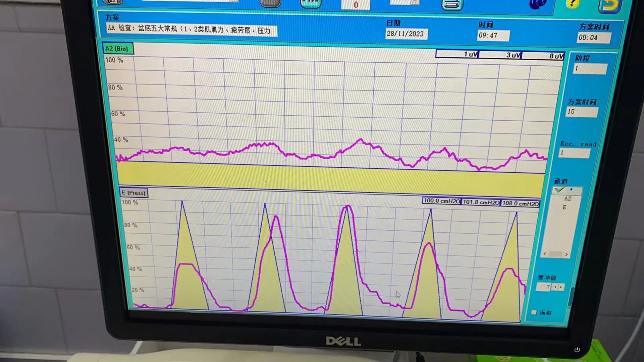The image size is (644, 362).
Task: Enable the 面积 area checkbox
Action: pyautogui.click(x=534, y=312)
